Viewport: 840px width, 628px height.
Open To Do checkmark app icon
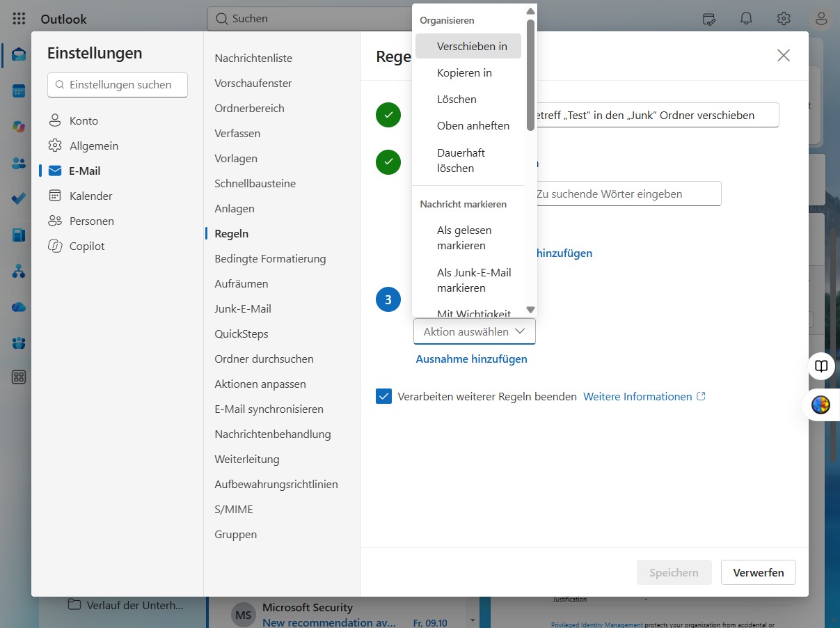19,198
